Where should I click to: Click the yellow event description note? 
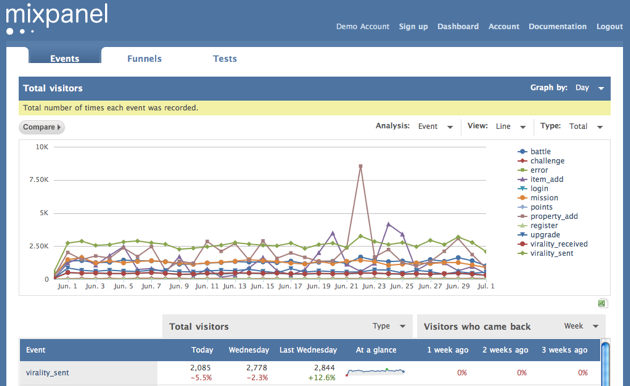[315, 108]
